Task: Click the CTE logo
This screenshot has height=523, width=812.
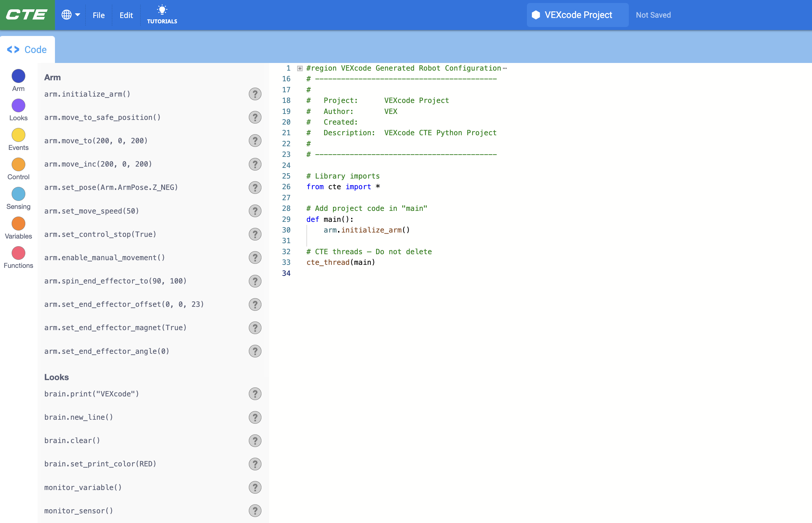Action: pos(27,15)
